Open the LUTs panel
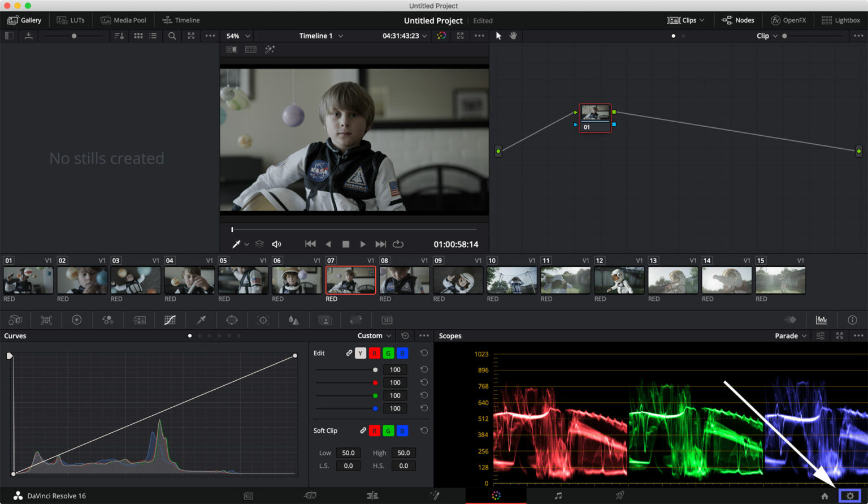The image size is (868, 504). [x=71, y=20]
